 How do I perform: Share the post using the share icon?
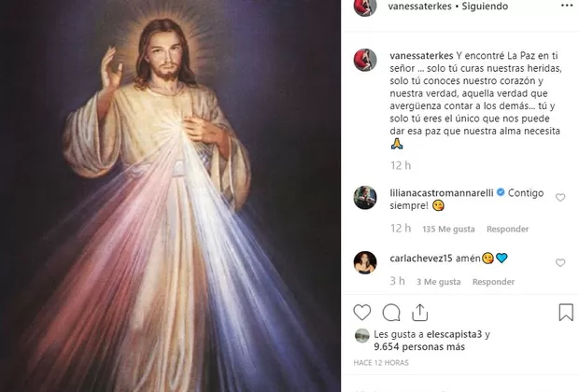(x=420, y=313)
